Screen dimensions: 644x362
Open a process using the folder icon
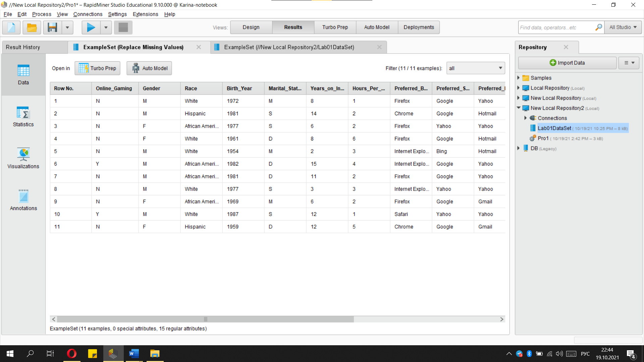[x=32, y=27]
